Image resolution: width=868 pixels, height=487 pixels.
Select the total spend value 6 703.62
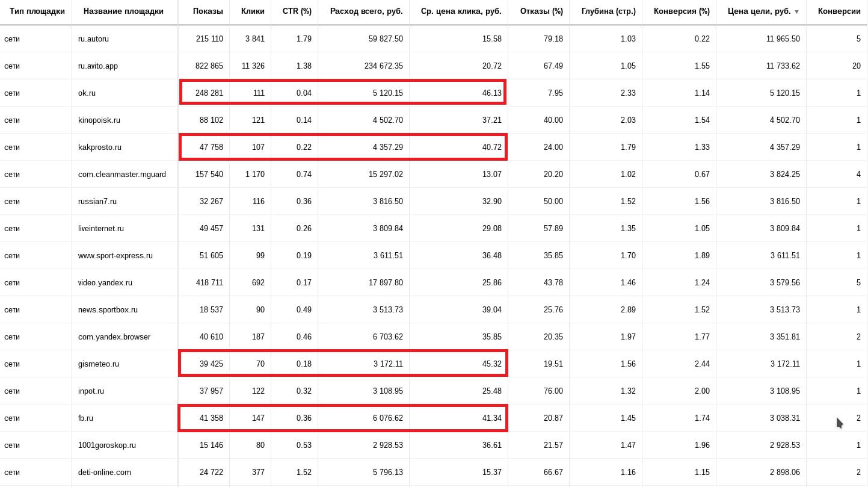click(388, 337)
